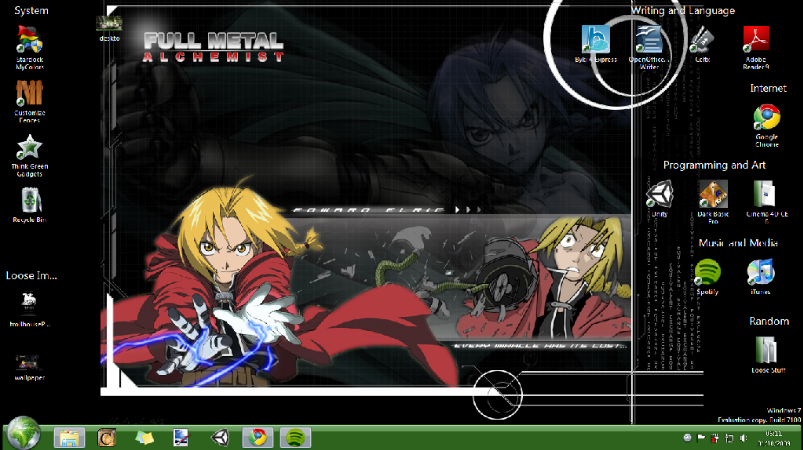Click the "Internet" fence title
Viewport: 803px width, 450px height.
(768, 88)
